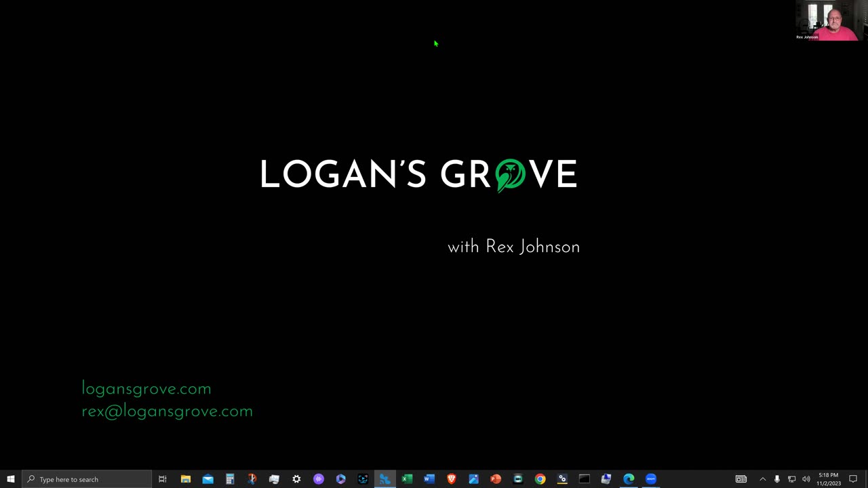This screenshot has width=868, height=488.
Task: Click the logansgrove.com link
Action: (x=146, y=389)
